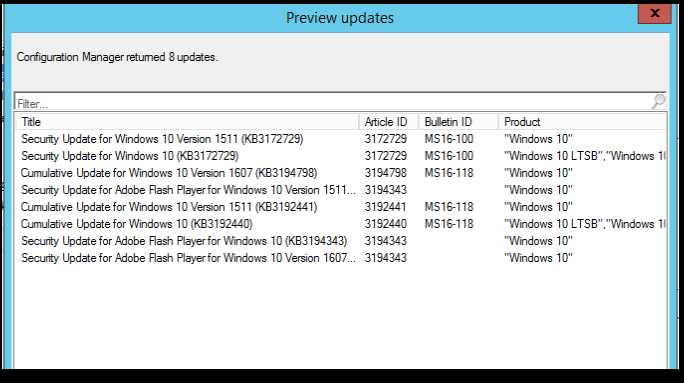Select Adobe Flash Player update for Version 1607 row
Screen dimensions: 684x383
click(x=340, y=258)
